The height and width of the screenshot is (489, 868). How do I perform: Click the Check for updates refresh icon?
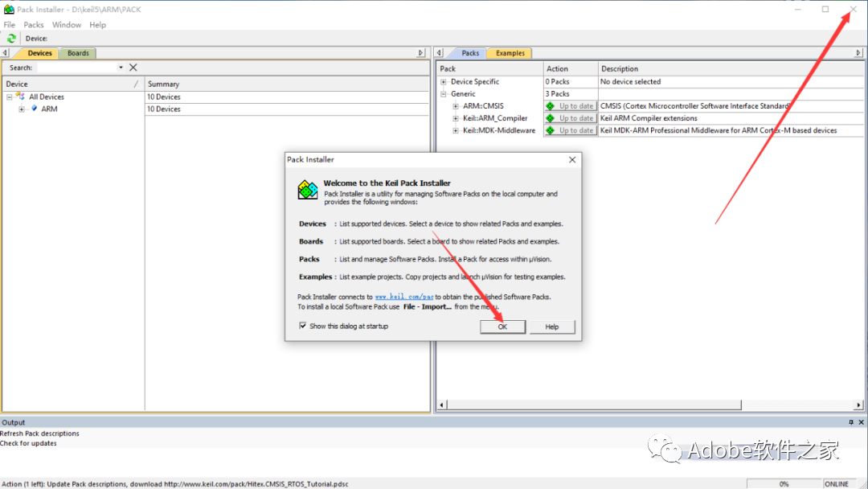coord(11,39)
